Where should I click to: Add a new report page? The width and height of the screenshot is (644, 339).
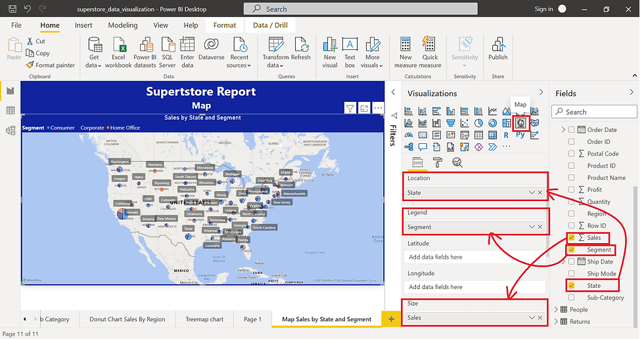(391, 319)
